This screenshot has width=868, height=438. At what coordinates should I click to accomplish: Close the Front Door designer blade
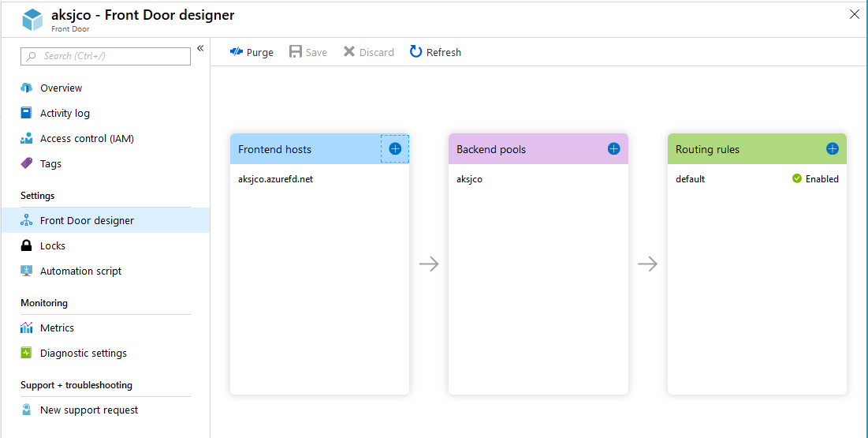[x=854, y=15]
